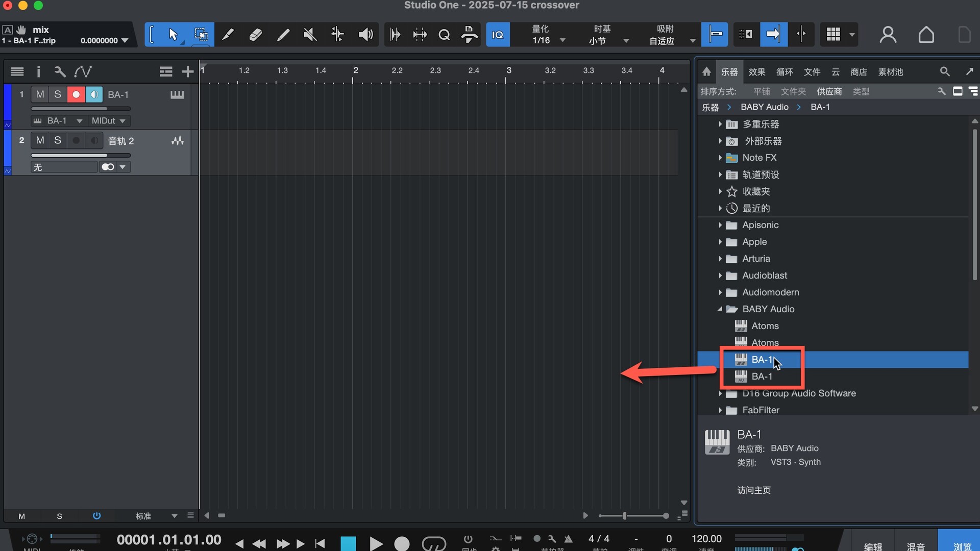Sort browser by 平铺
The height and width of the screenshot is (551, 980).
click(x=762, y=91)
